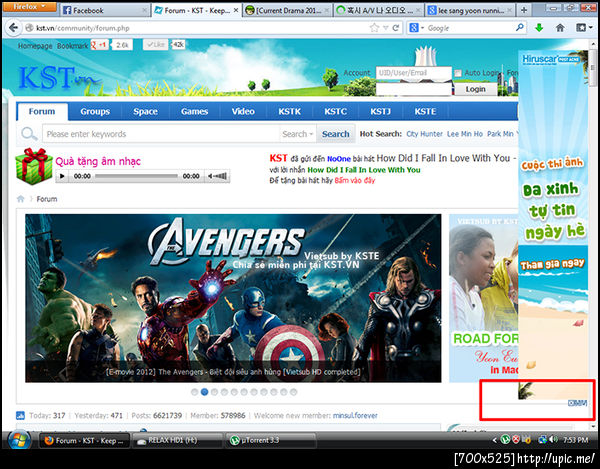This screenshot has height=469, width=600.
Task: Switch to the Facebook browser tab
Action: click(105, 10)
